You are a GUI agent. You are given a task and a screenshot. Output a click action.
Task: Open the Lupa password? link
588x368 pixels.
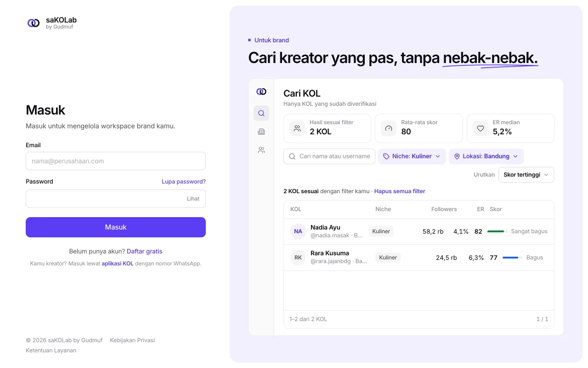(x=184, y=182)
